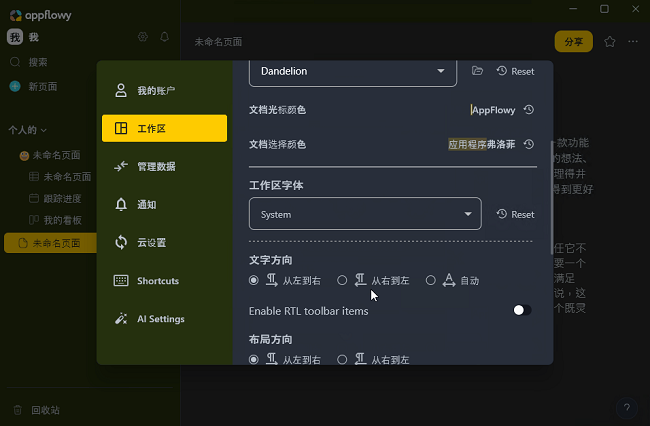The width and height of the screenshot is (650, 426).
Task: Select 从右到左 layout direction radio
Action: click(x=342, y=359)
